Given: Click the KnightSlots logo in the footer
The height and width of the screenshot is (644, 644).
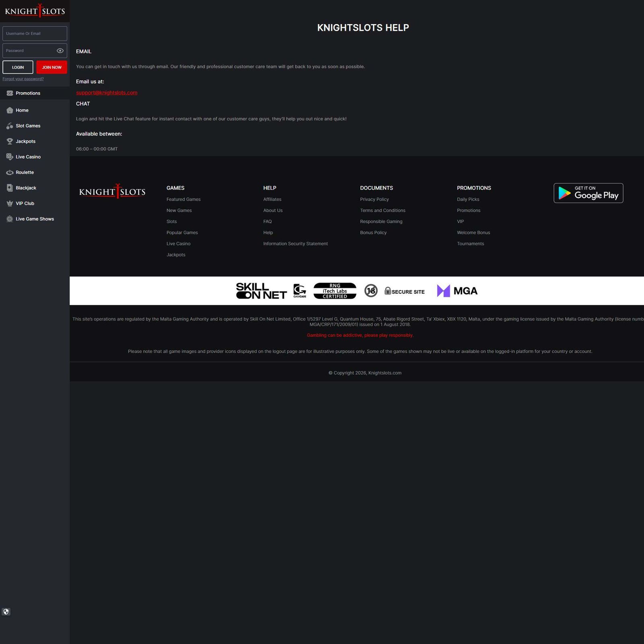Looking at the screenshot, I should tap(112, 192).
